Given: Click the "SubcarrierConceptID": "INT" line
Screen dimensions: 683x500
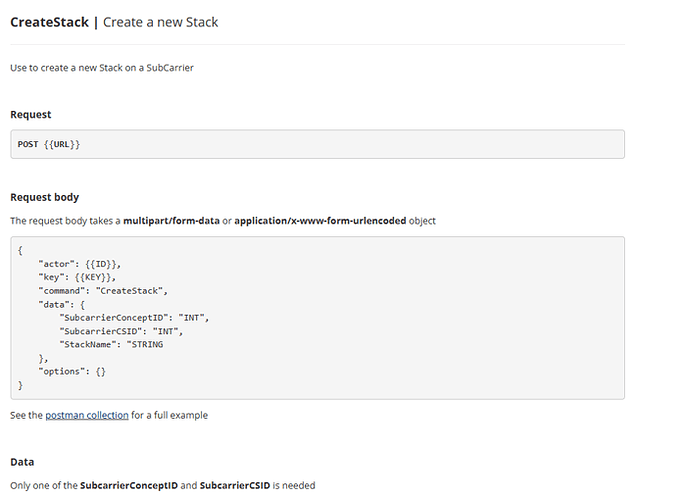Looking at the screenshot, I should (134, 318).
